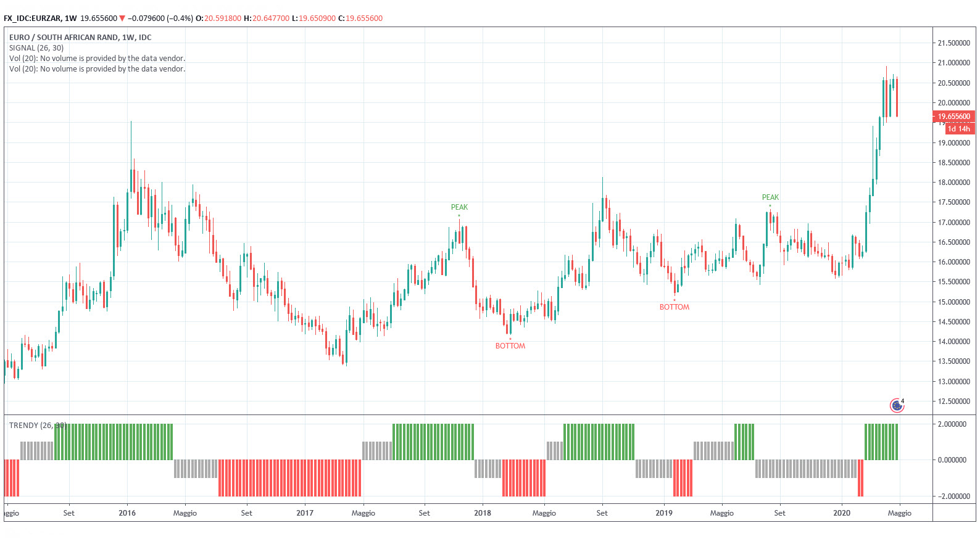Click the Maggio label after 2020

[x=900, y=513]
